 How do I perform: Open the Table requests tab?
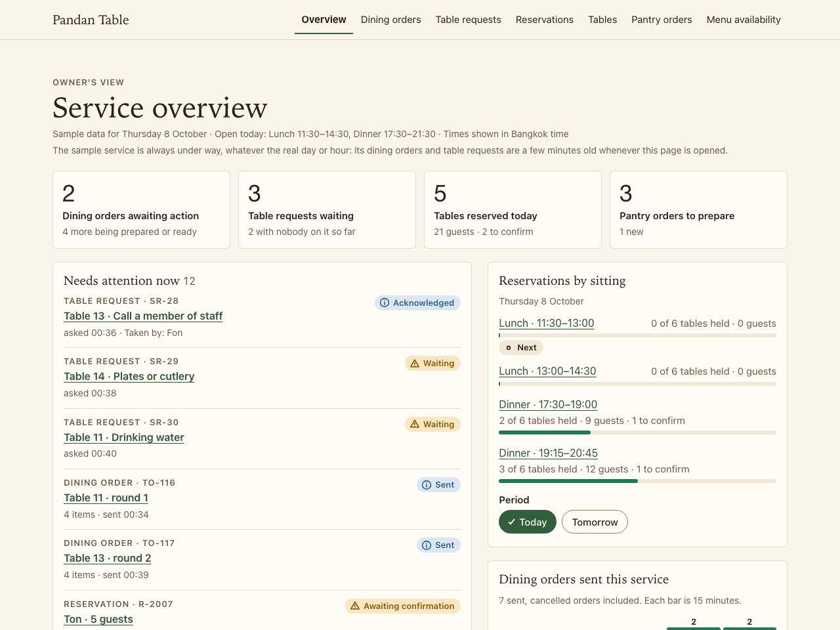[469, 20]
